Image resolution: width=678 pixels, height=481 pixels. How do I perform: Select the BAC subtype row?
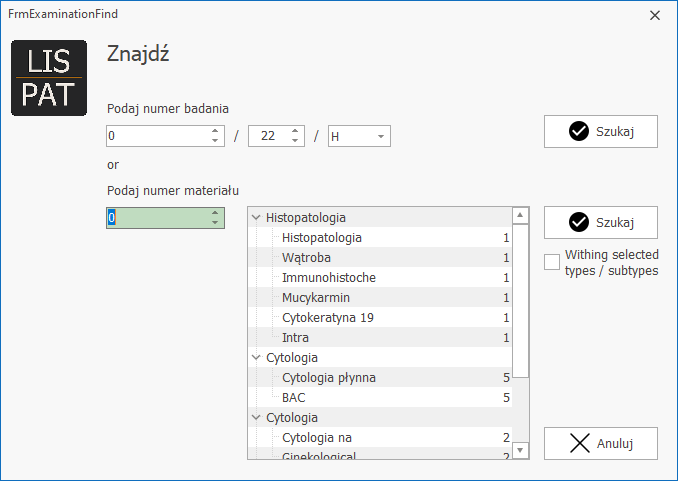[295, 398]
